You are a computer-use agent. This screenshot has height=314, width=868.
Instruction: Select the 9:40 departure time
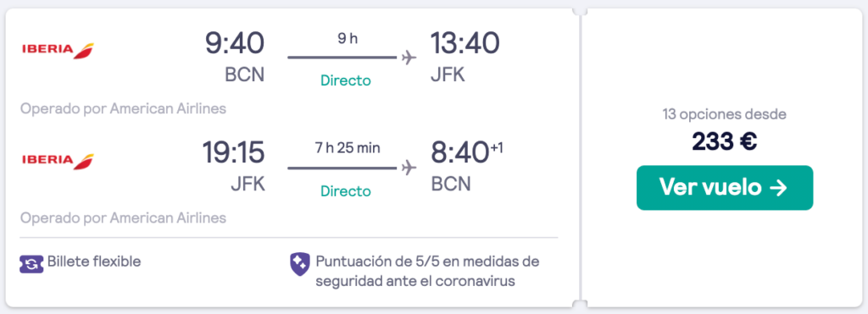pyautogui.click(x=235, y=43)
